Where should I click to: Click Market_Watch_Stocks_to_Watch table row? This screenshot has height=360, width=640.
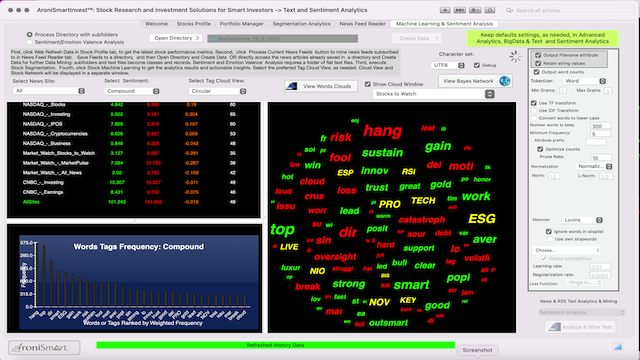[x=133, y=153]
